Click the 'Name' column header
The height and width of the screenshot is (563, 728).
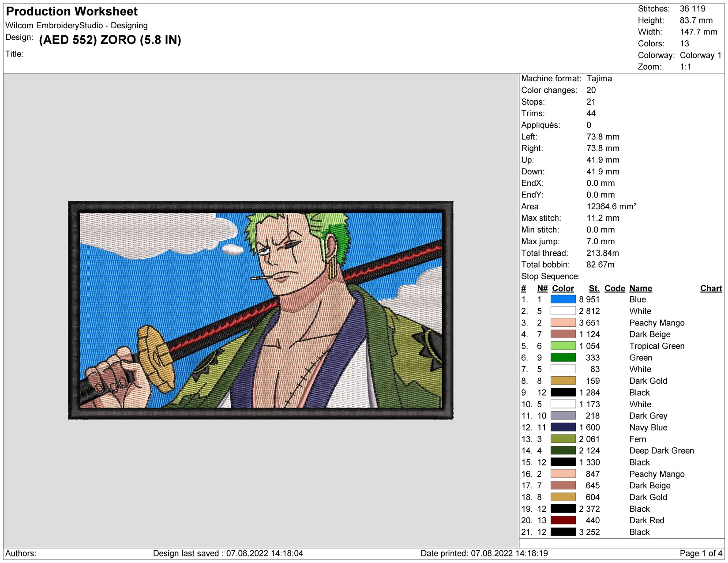(x=641, y=288)
